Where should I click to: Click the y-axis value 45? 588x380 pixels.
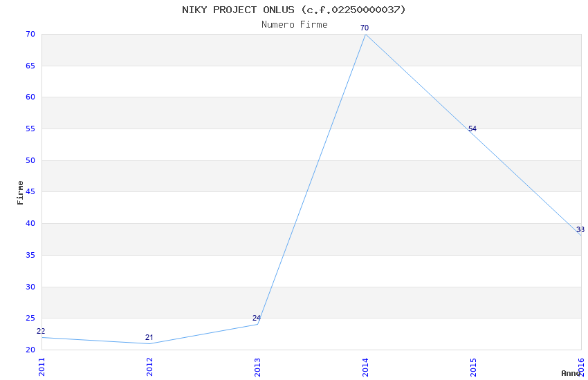tap(30, 191)
